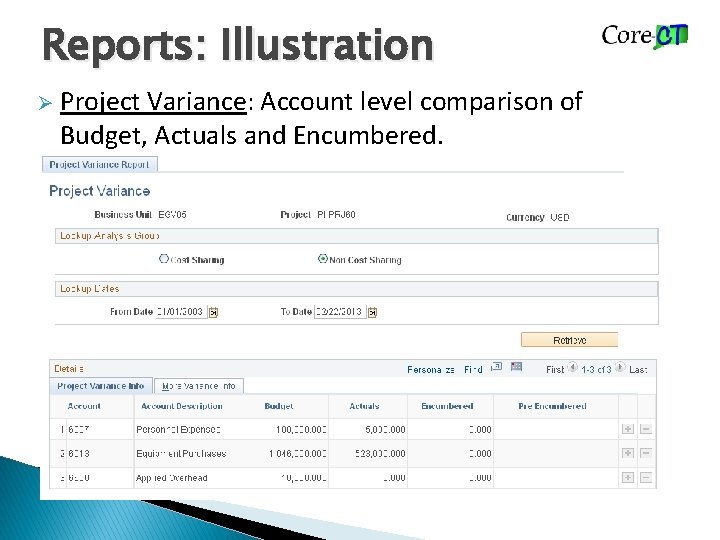Image resolution: width=720 pixels, height=540 pixels.
Task: Delete the Applied Overhead row
Action: tap(646, 478)
